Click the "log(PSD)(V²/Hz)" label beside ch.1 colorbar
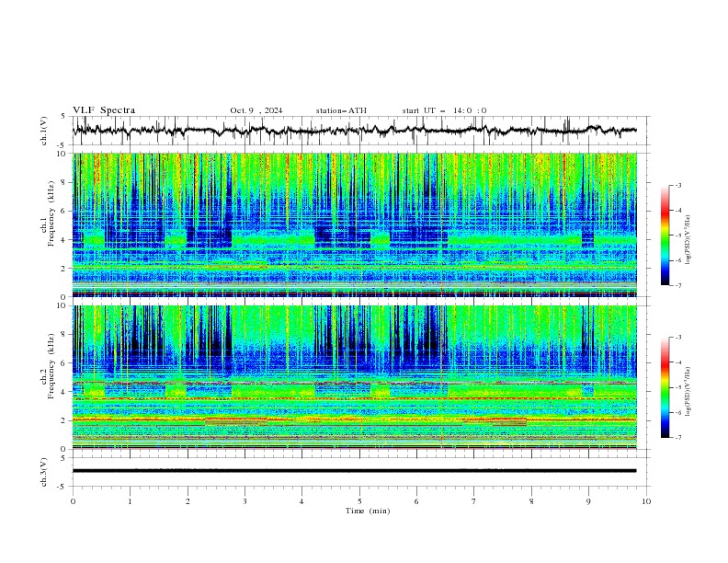Image resolution: width=728 pixels, height=563 pixels. (x=688, y=240)
